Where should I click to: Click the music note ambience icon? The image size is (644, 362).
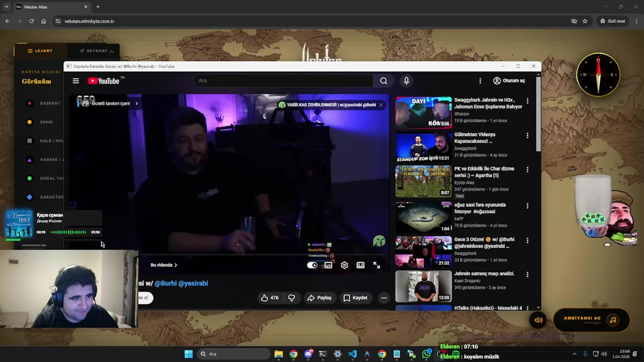[613, 320]
